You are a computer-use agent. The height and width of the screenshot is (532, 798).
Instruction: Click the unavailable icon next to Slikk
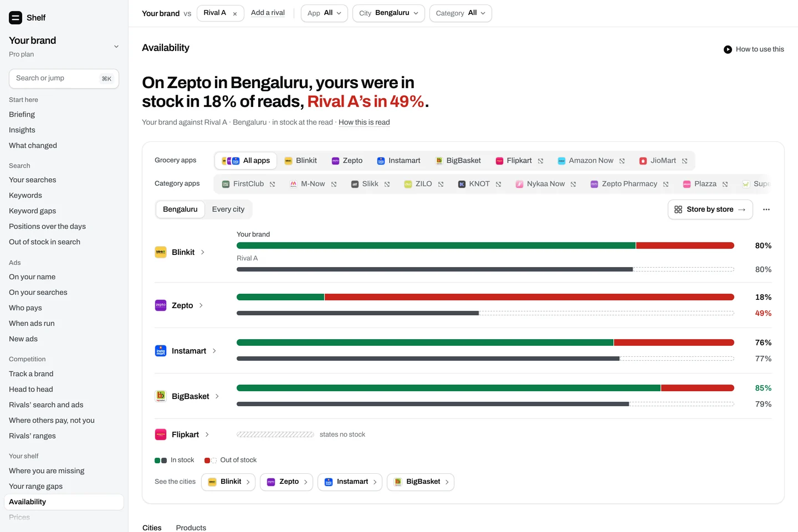tap(387, 185)
